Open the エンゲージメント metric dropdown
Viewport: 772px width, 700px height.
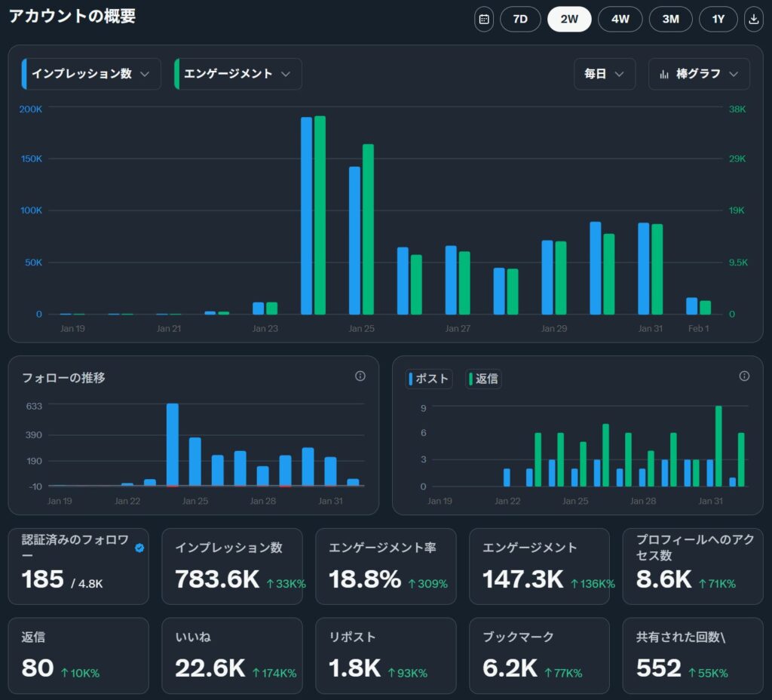(x=238, y=74)
